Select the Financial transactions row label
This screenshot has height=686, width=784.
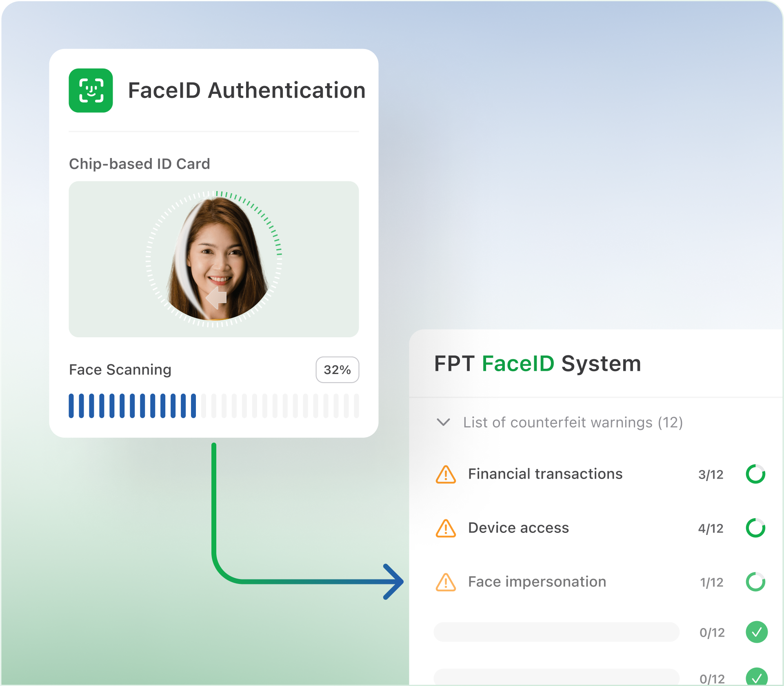(545, 474)
